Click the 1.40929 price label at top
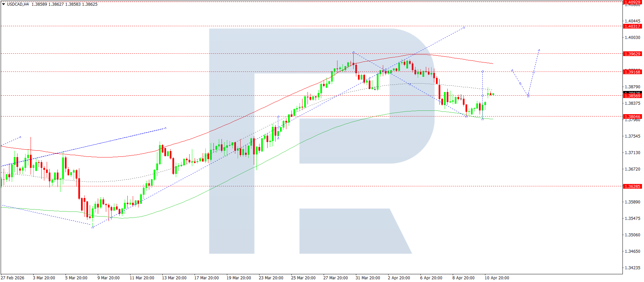The height and width of the screenshot is (282, 644). point(632,2)
